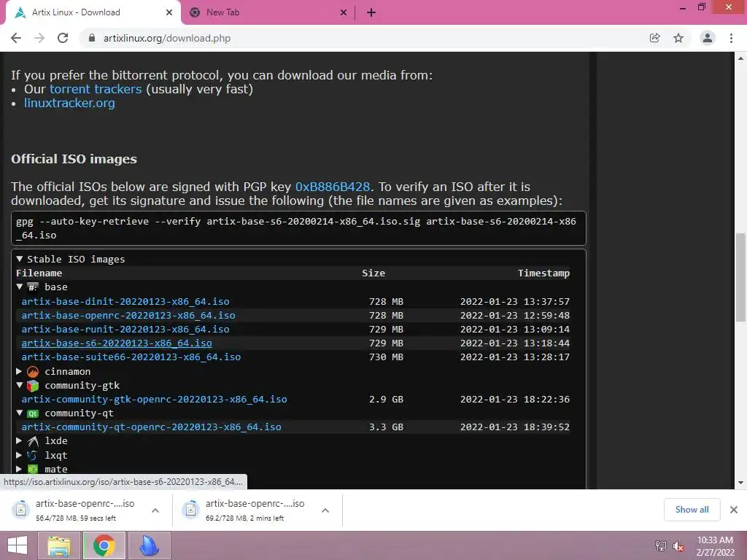Image resolution: width=747 pixels, height=560 pixels.
Task: Expand the mate category triangle
Action: pos(19,469)
